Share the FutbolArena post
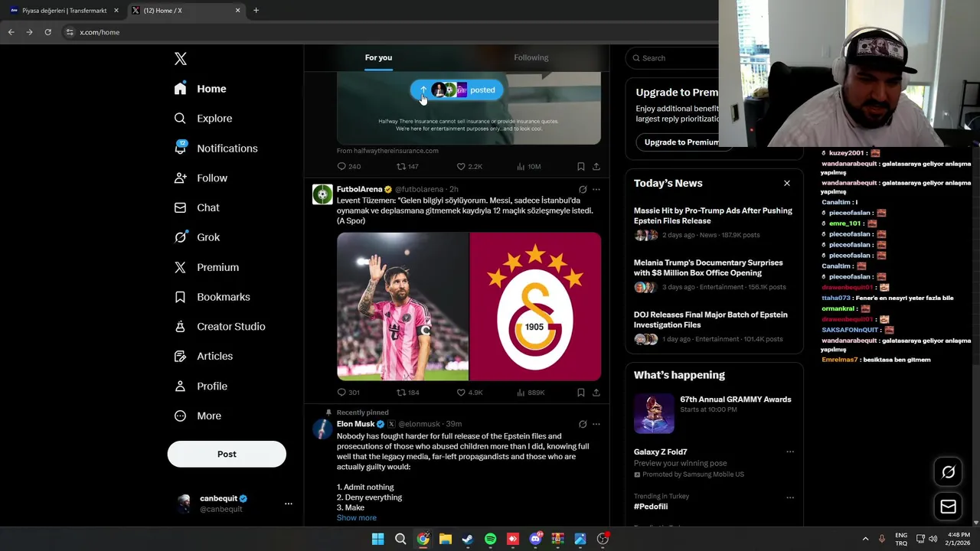The width and height of the screenshot is (980, 551). click(x=596, y=393)
